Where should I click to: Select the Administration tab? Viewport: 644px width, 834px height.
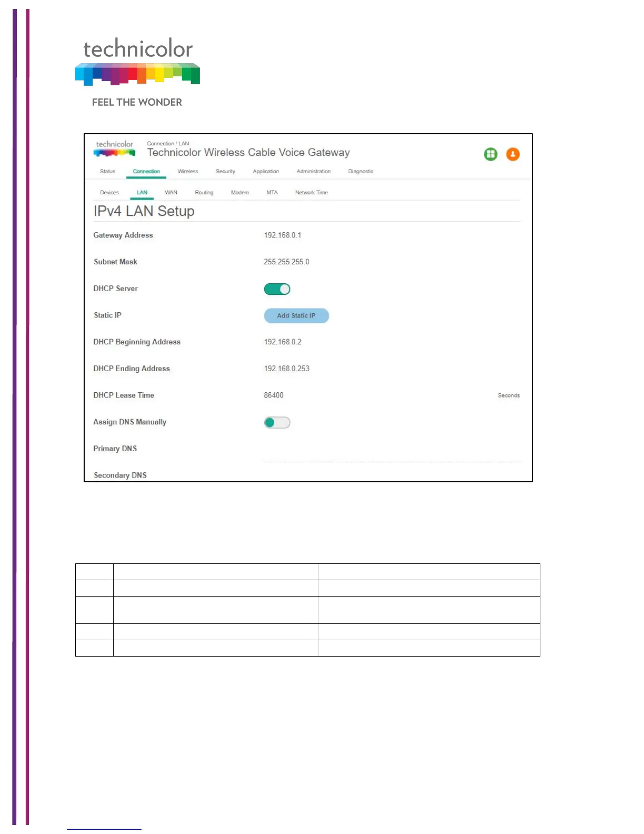tap(314, 172)
